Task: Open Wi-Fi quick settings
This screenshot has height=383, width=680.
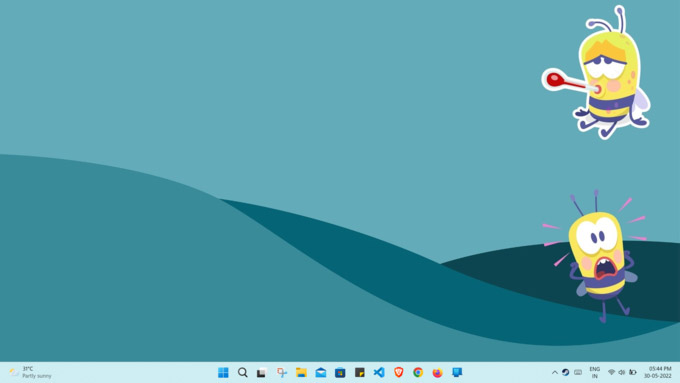Action: [x=611, y=372]
